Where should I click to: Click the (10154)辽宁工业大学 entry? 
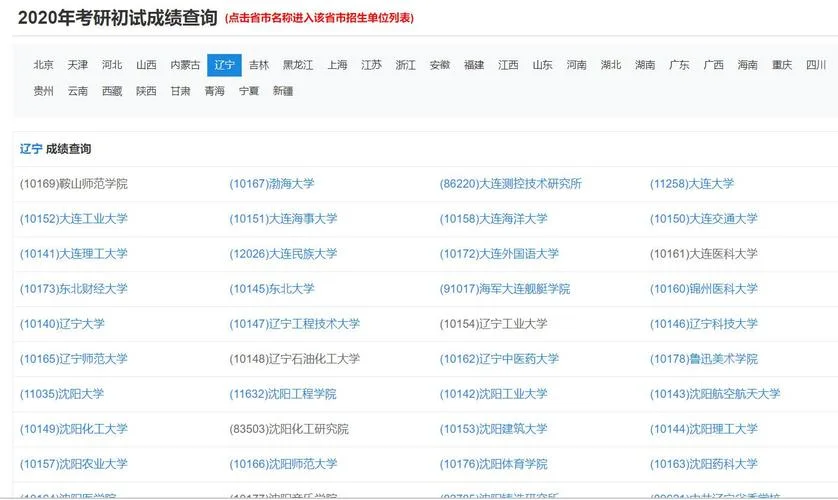coord(493,324)
